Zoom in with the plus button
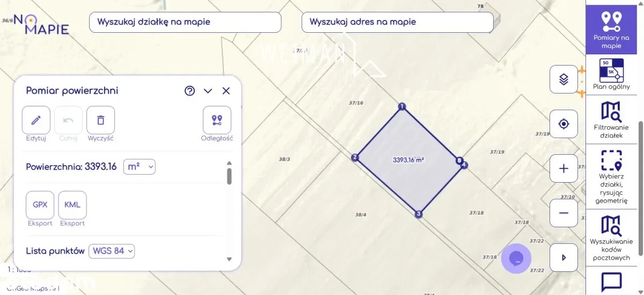This screenshot has height=295, width=644. pyautogui.click(x=563, y=169)
